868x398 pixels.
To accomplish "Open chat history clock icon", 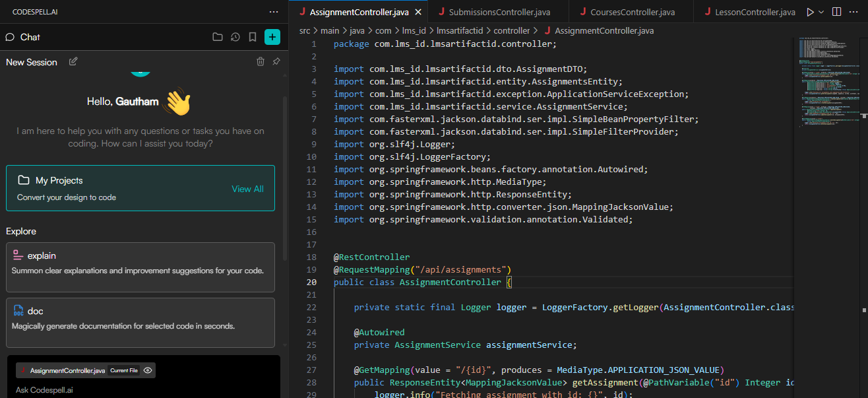I will coord(235,37).
